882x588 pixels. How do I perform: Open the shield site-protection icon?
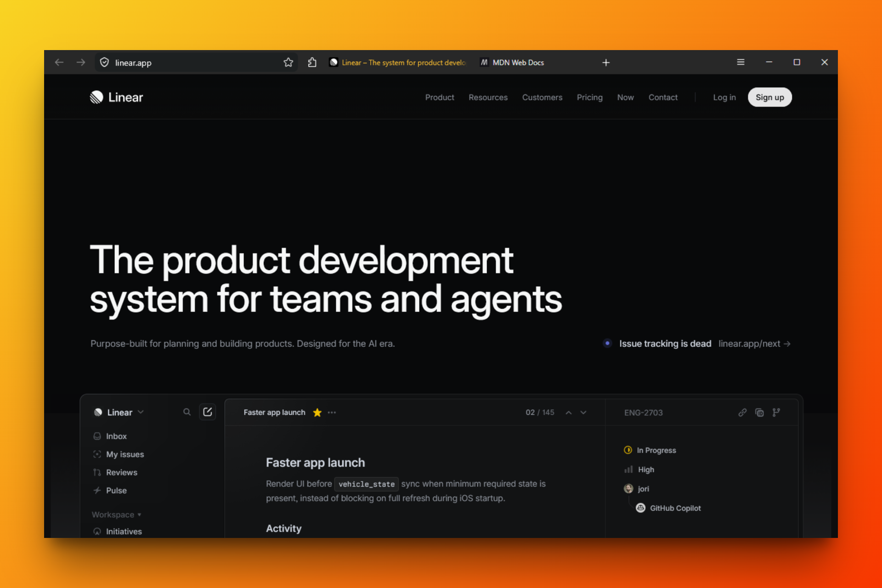(104, 62)
